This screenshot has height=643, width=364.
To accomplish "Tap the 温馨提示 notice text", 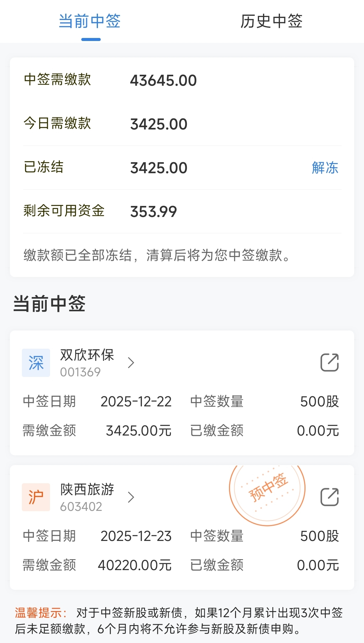I will [179, 621].
